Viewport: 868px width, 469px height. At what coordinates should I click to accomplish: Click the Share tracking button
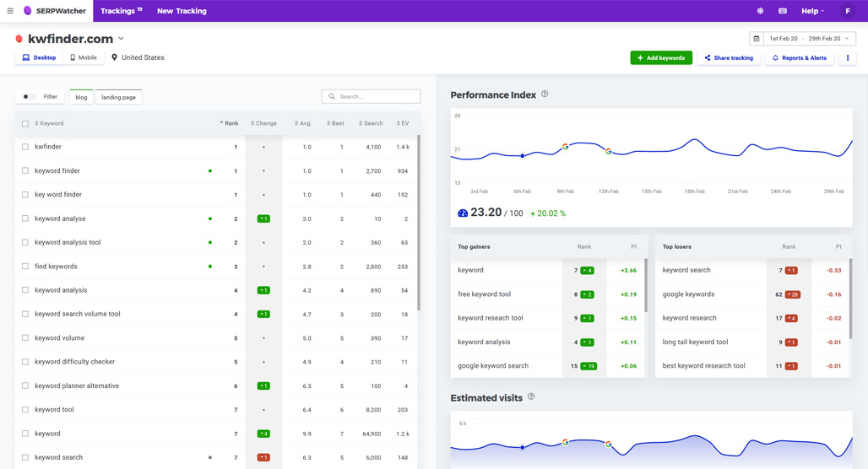729,57
